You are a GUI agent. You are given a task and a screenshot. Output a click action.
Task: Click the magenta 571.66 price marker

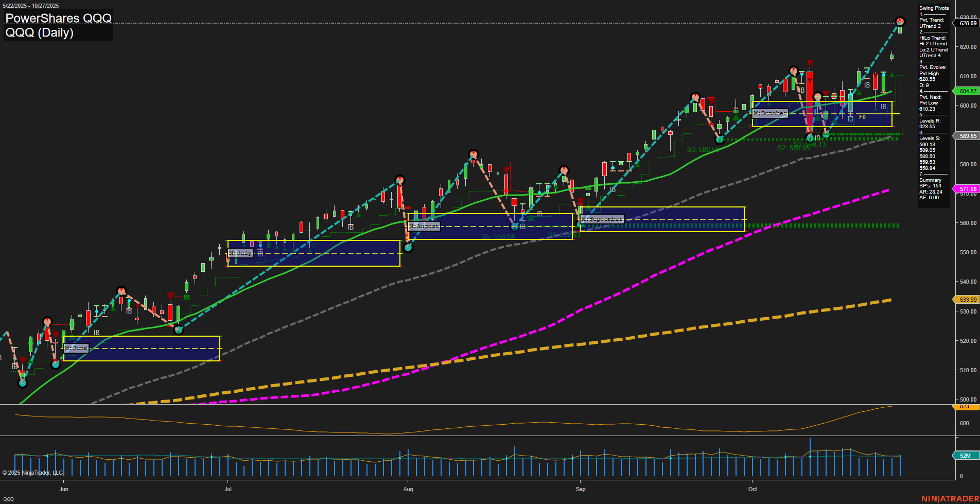pos(967,189)
